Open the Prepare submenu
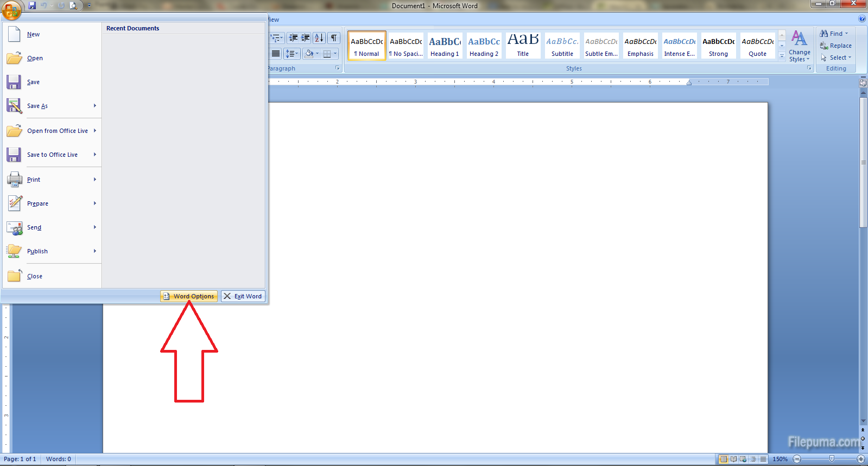 point(52,203)
